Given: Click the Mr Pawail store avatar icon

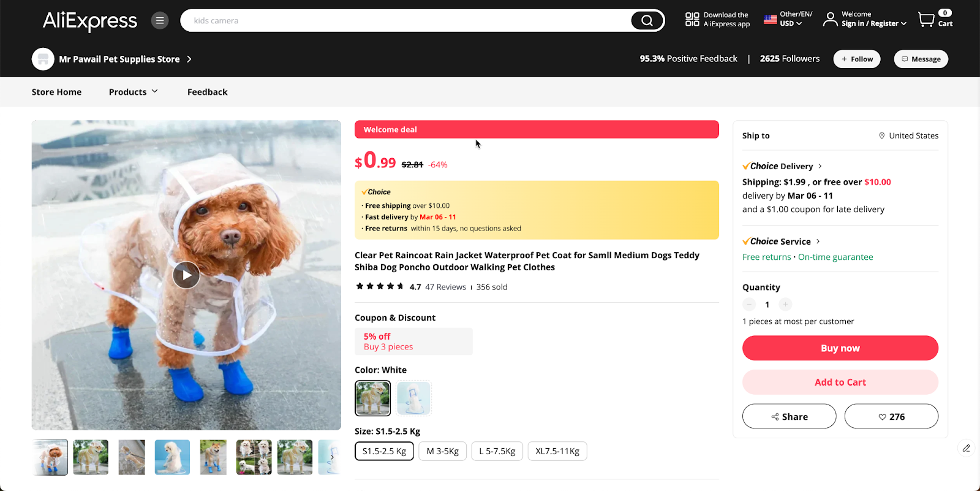Looking at the screenshot, I should point(42,59).
